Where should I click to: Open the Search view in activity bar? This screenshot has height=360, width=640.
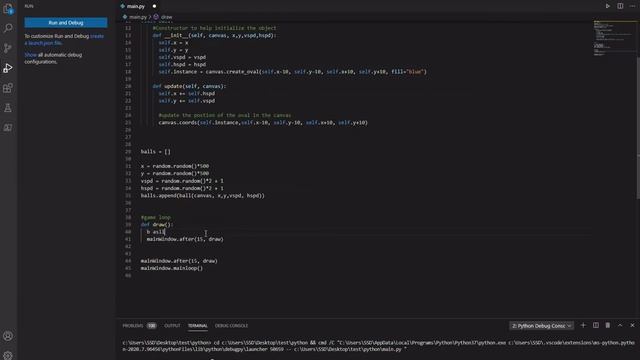pos(8,28)
